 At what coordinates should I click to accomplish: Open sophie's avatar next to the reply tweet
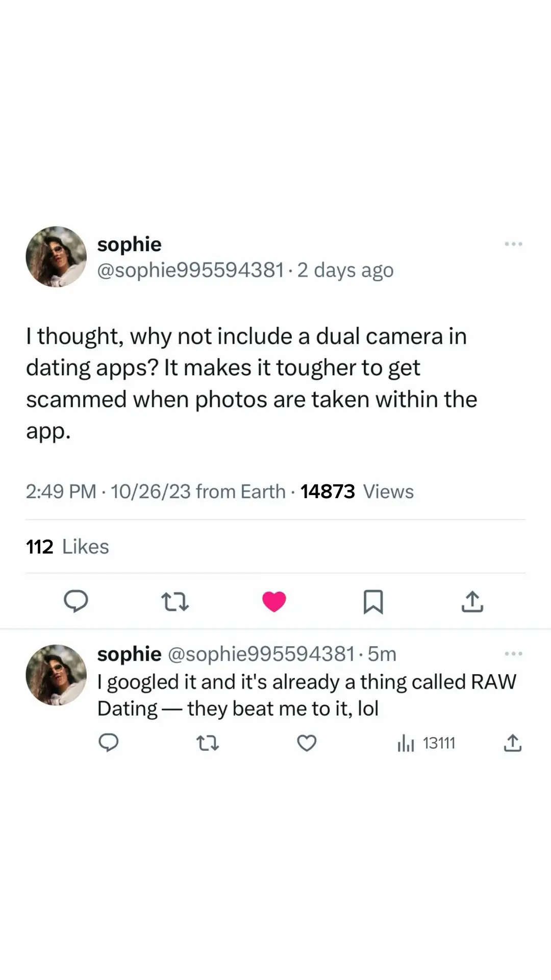pos(56,675)
